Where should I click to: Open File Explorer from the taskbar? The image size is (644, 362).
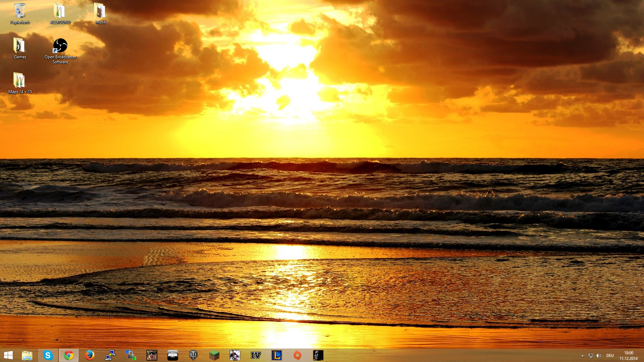tap(27, 355)
